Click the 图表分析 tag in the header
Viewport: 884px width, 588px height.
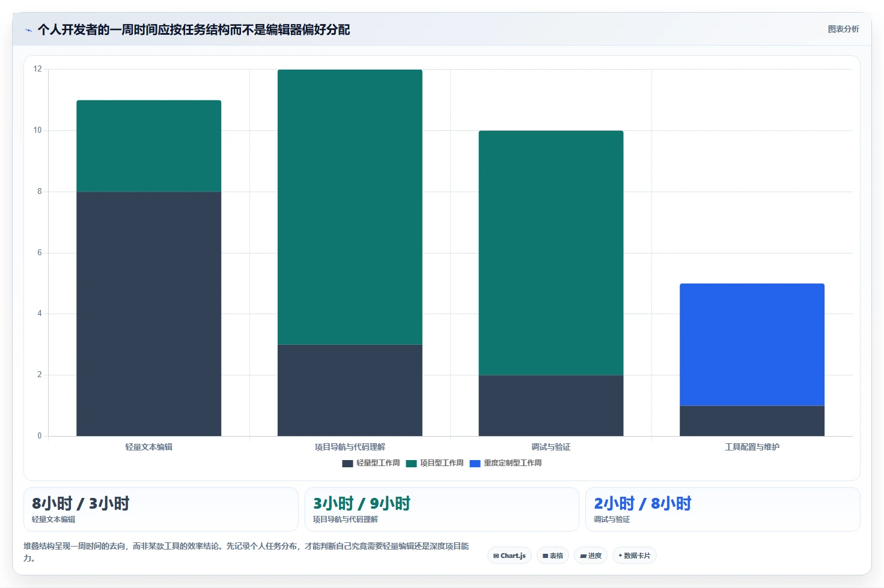[843, 29]
